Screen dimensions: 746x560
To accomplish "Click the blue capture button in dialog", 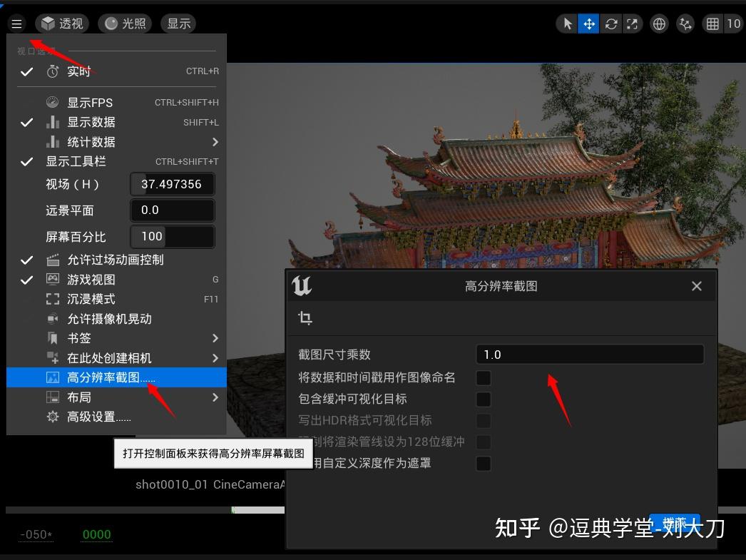I will (675, 521).
